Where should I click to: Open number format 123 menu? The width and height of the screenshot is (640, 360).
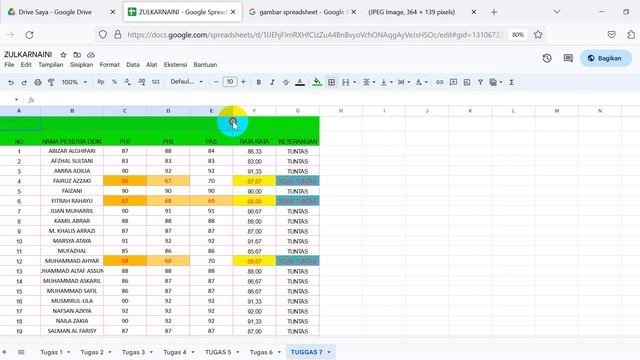(156, 82)
